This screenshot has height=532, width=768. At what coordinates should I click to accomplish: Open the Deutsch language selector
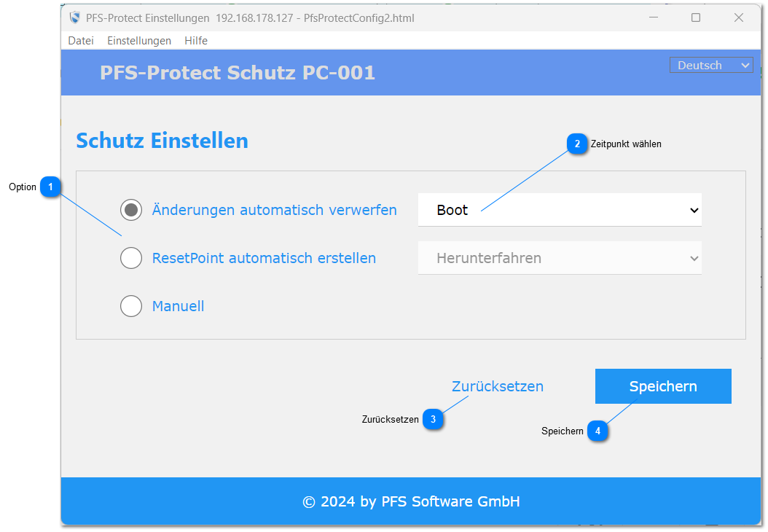point(710,65)
